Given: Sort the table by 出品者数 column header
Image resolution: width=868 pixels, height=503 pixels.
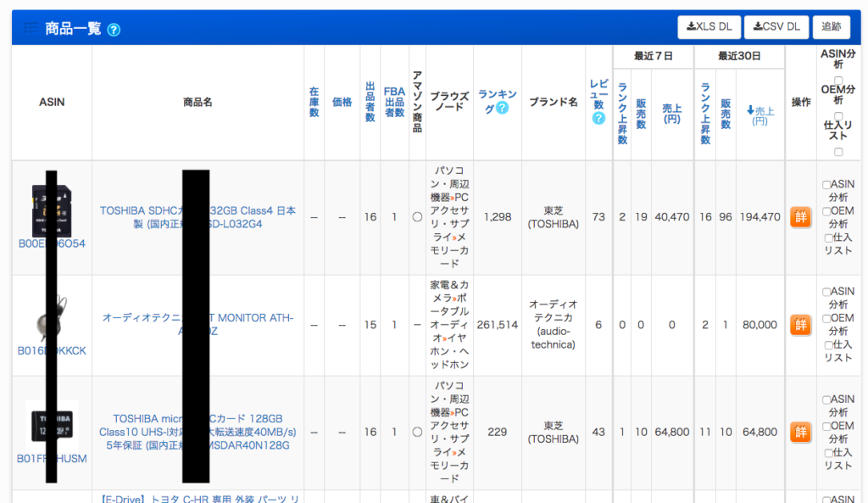Looking at the screenshot, I should pyautogui.click(x=370, y=102).
